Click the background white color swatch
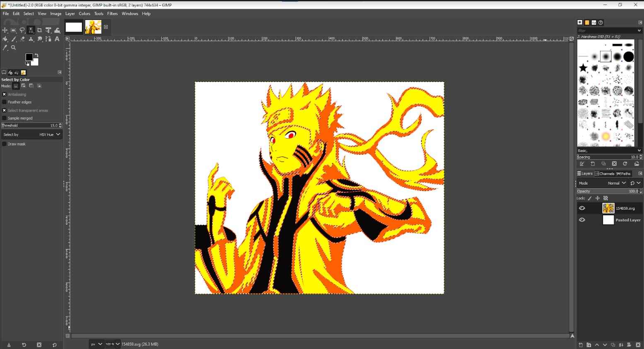 [35, 63]
